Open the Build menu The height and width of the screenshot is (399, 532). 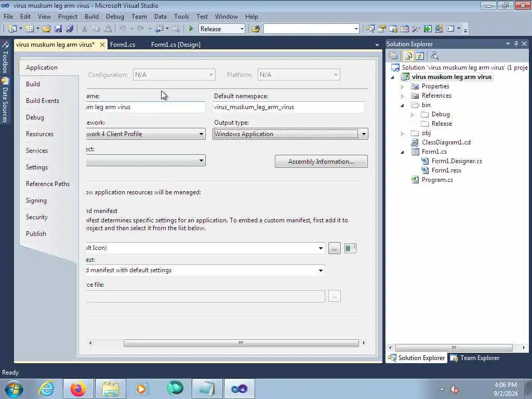[x=91, y=16]
